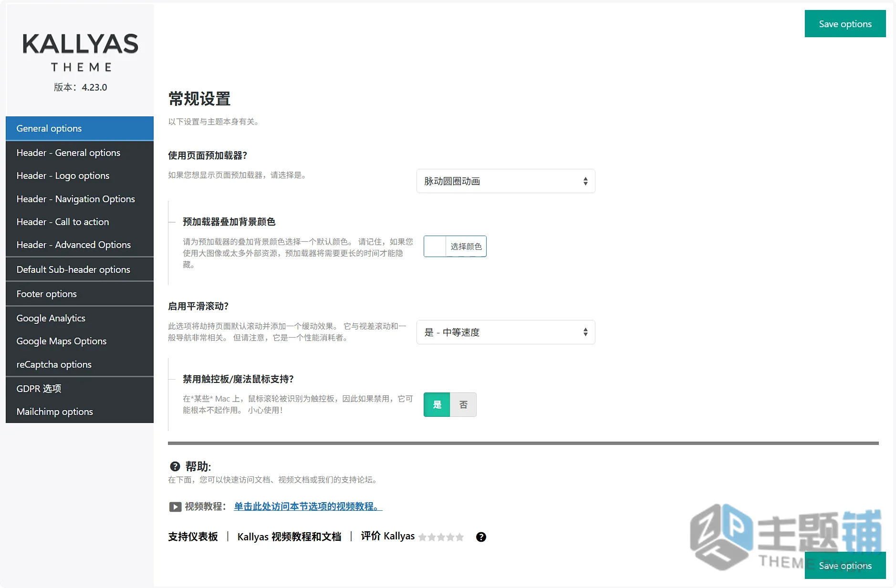This screenshot has height=588, width=896.
Task: Open Header - Advanced Options
Action: click(80, 245)
